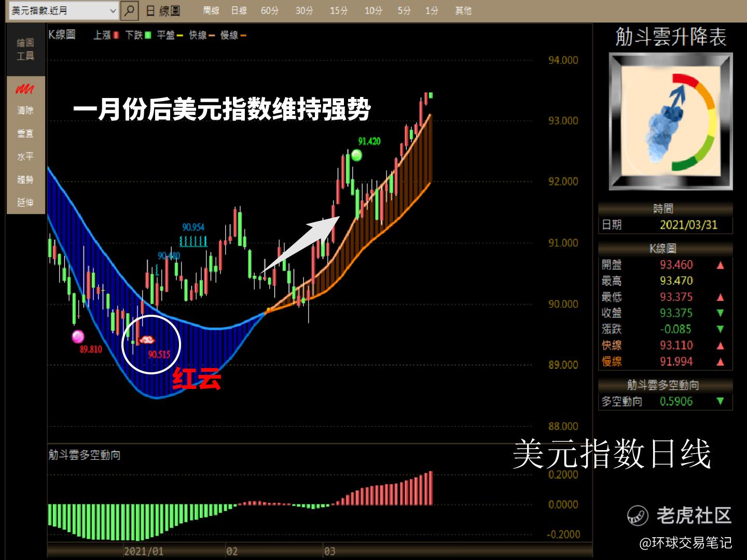Viewport: 747px width, 560px height.
Task: Switch to the 周線 timeframe tab
Action: (x=211, y=10)
